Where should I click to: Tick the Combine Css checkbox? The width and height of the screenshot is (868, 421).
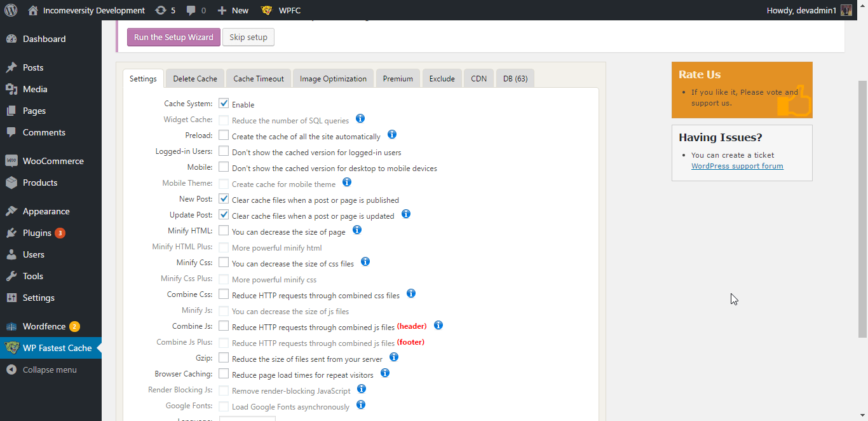[x=224, y=294]
